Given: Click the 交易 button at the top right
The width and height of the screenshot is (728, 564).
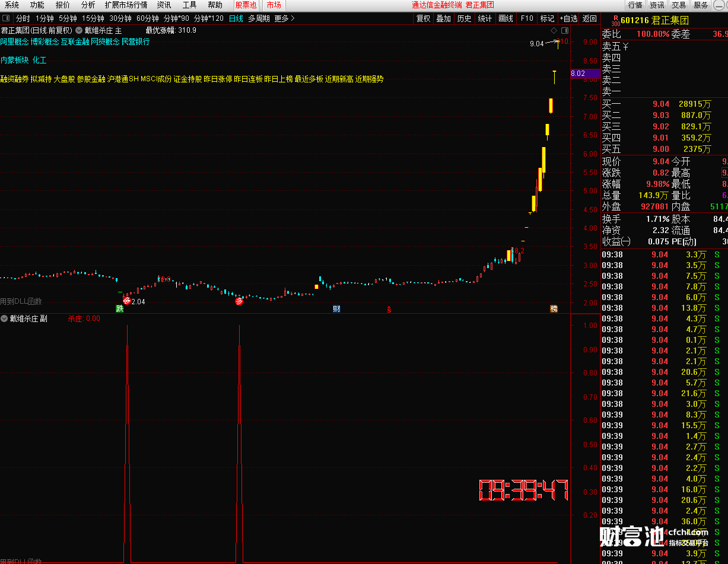Looking at the screenshot, I should point(679,5).
